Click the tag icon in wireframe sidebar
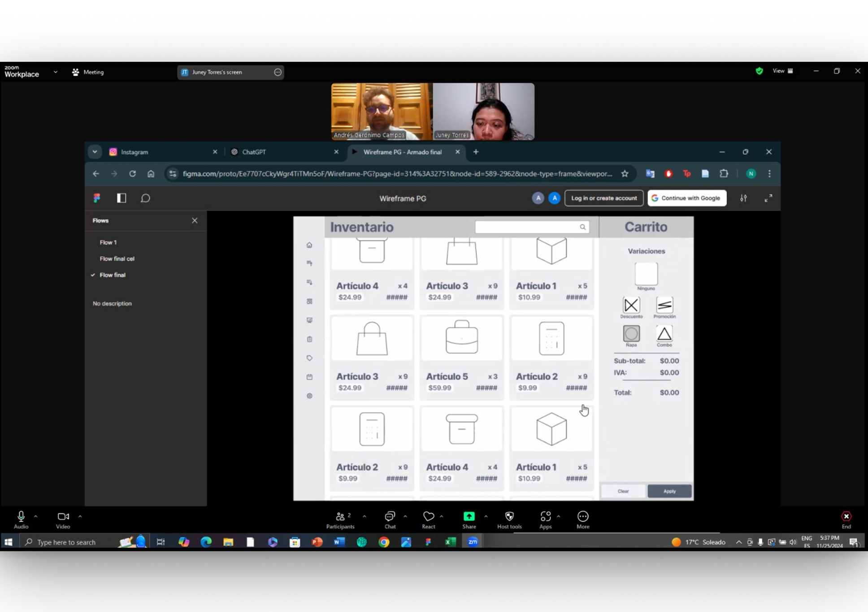Screen dimensions: 868x612 coord(309,358)
